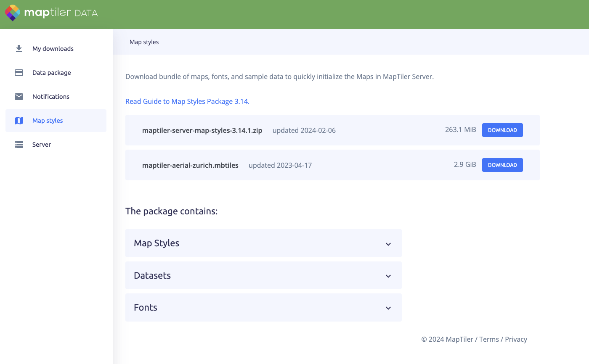This screenshot has width=589, height=364.
Task: Open Read Guide to Map Styles Package link
Action: pos(187,101)
